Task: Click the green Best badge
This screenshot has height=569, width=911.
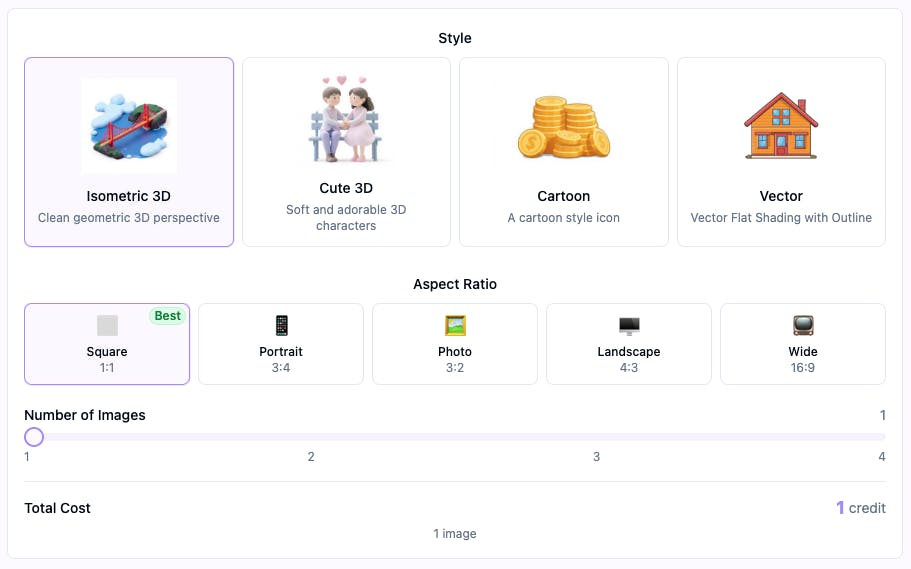Action: (167, 316)
